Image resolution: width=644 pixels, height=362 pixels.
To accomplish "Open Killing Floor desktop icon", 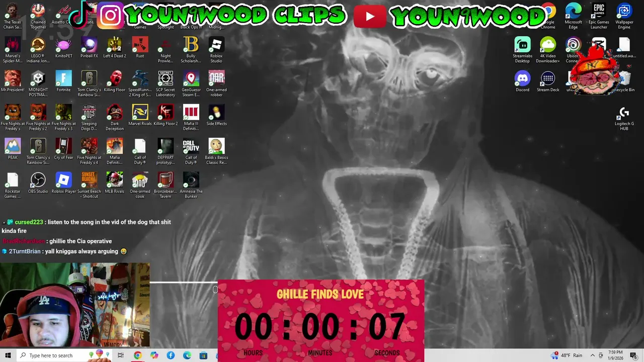I will tap(115, 81).
